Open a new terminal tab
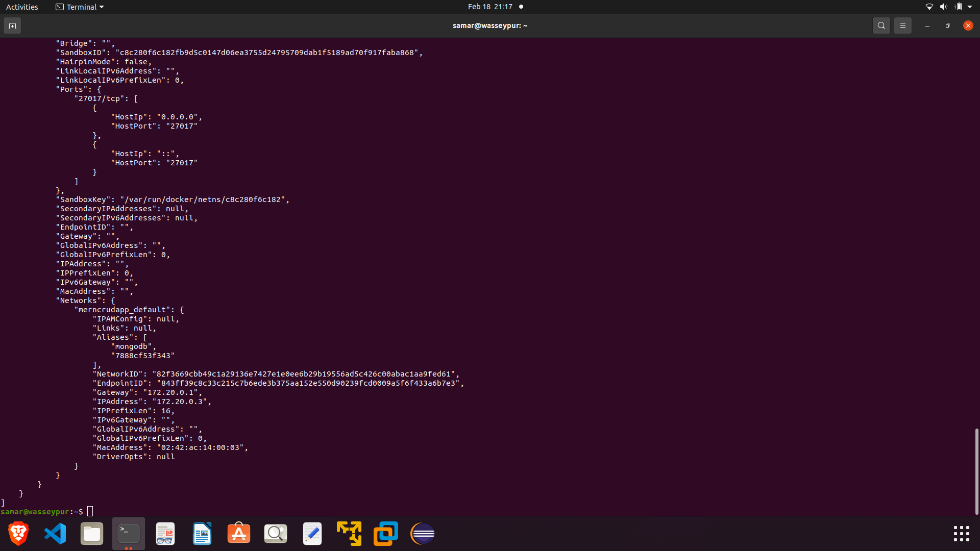Image resolution: width=980 pixels, height=551 pixels. tap(12, 26)
